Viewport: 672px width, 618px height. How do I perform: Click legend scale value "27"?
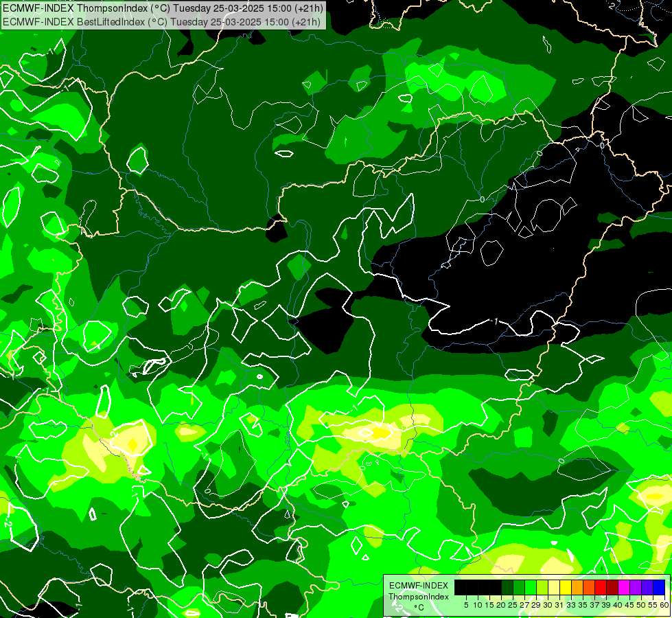point(524,605)
